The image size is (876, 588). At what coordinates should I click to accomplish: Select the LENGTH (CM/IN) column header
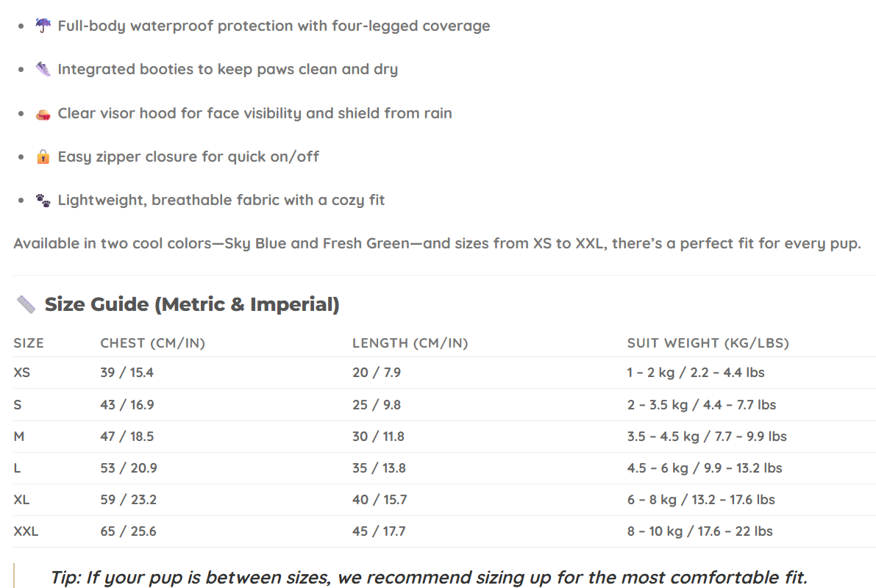click(410, 343)
